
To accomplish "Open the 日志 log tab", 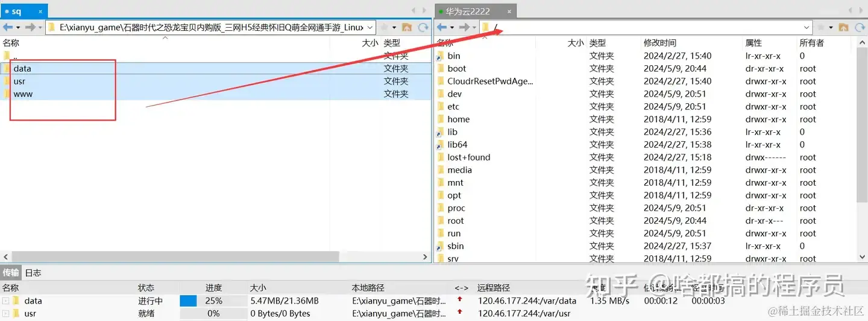I will pos(33,273).
